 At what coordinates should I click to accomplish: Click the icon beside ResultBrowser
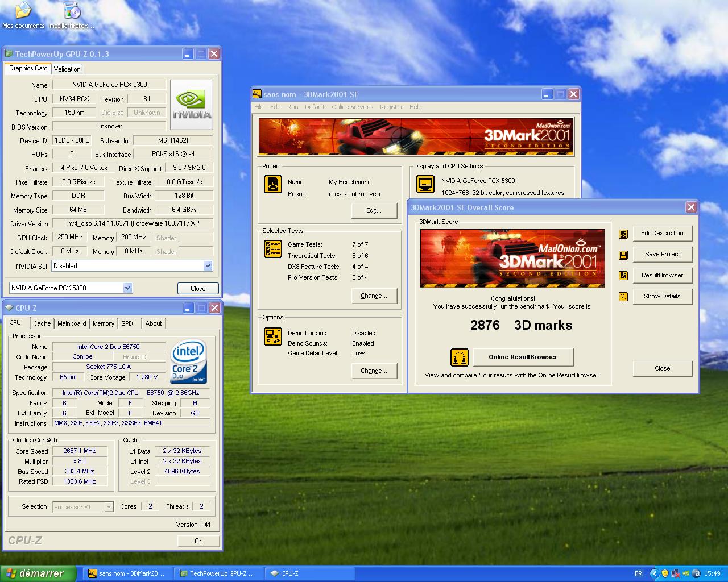click(x=623, y=276)
